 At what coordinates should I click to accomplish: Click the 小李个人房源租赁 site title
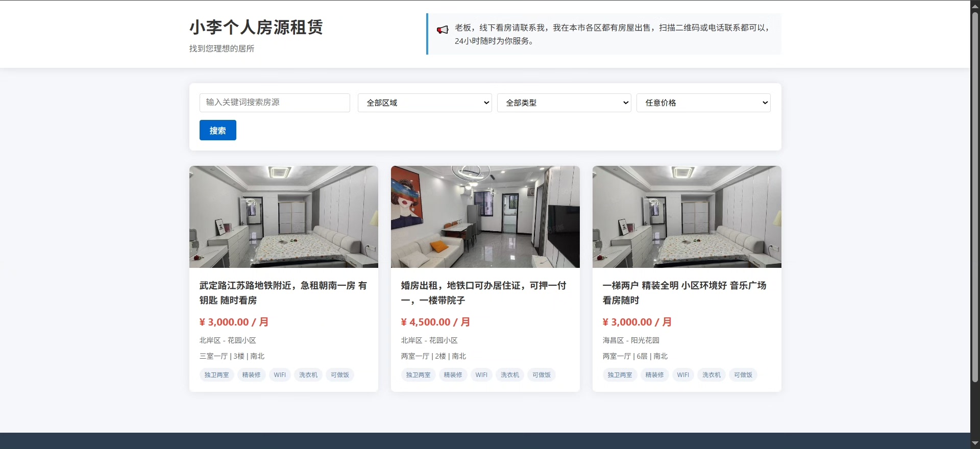pos(256,27)
